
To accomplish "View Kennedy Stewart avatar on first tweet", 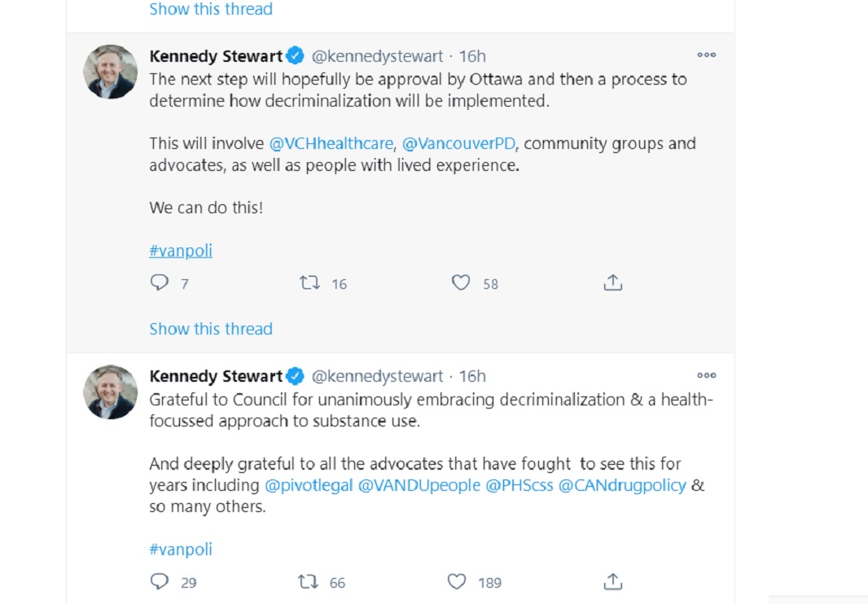I will point(110,72).
